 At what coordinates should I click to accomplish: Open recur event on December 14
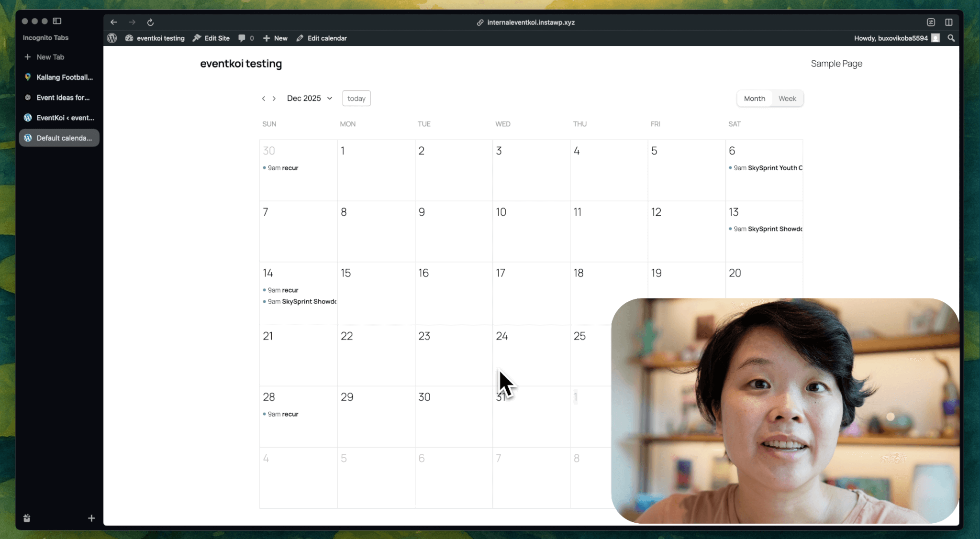pyautogui.click(x=281, y=290)
